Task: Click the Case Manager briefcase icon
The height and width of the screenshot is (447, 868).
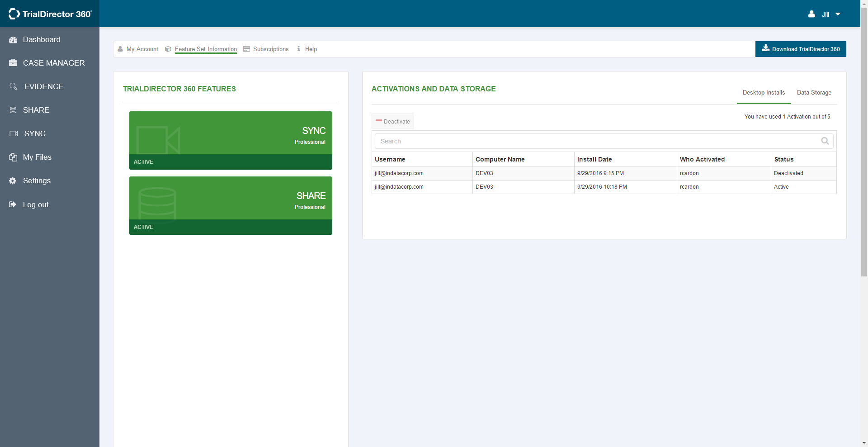Action: 13,63
